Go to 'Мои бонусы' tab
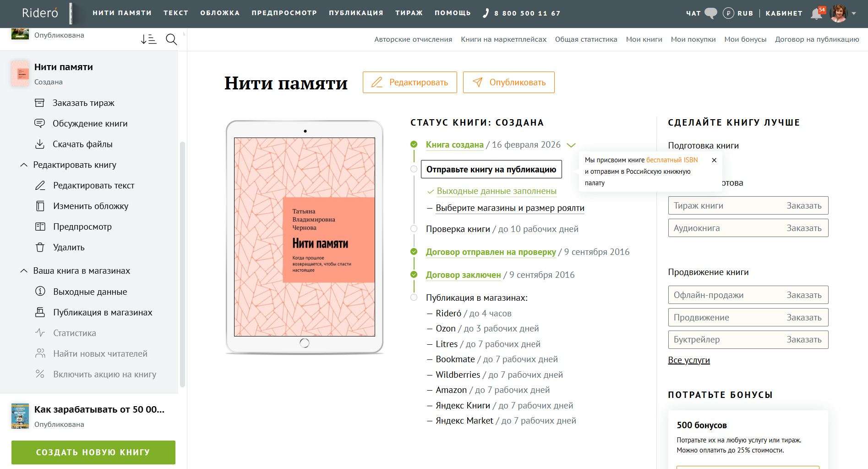The height and width of the screenshot is (469, 868). (x=745, y=39)
